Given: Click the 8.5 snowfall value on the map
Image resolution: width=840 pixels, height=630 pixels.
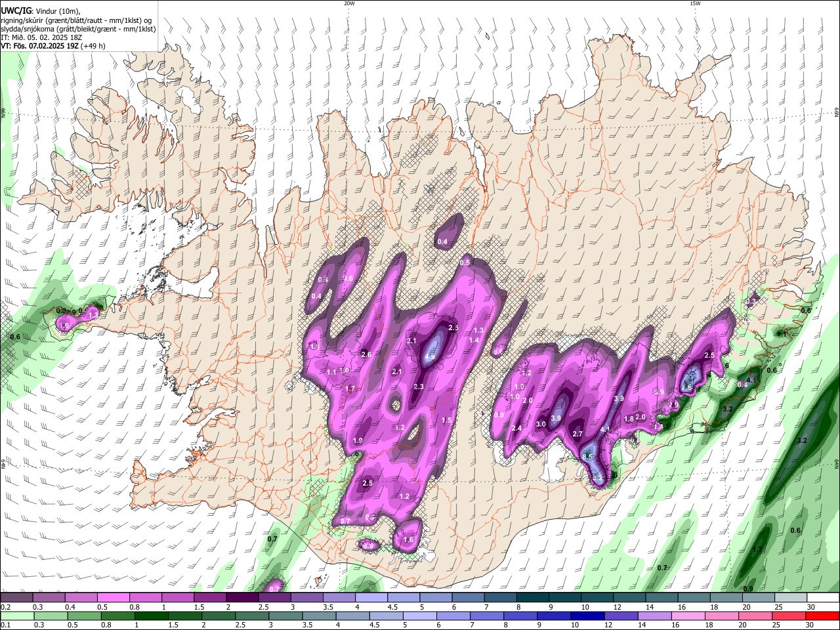Looking at the screenshot, I should pyautogui.click(x=588, y=457).
